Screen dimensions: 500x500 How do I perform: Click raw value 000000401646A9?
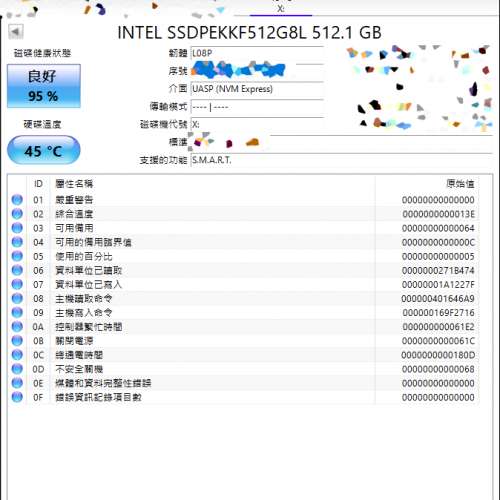coord(438,299)
